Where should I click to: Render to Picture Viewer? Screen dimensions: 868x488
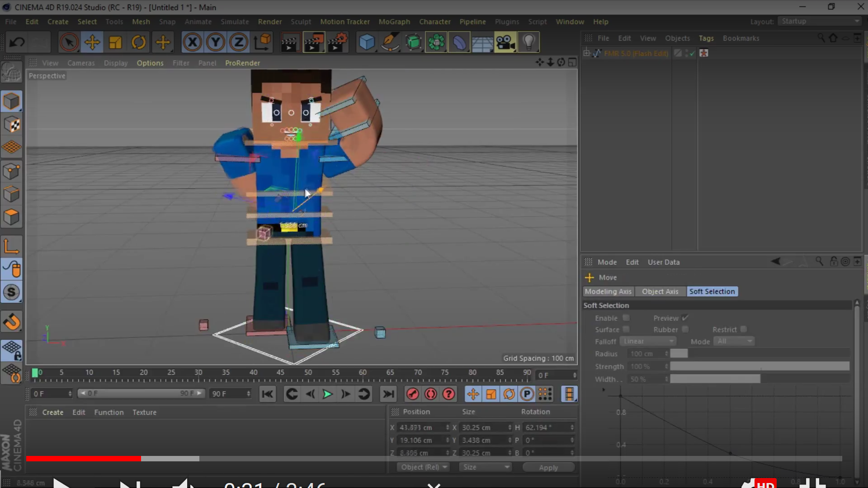point(314,42)
